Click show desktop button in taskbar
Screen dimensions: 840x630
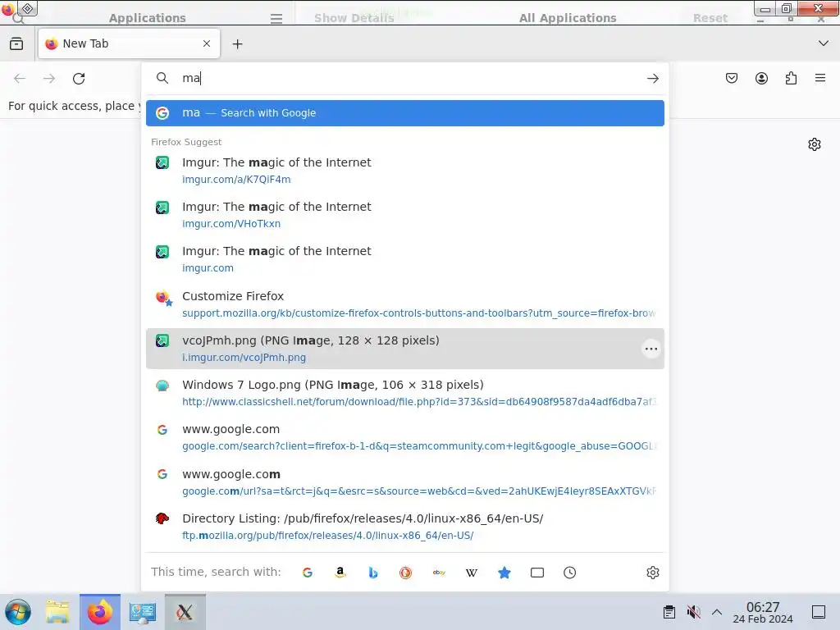[819, 612]
